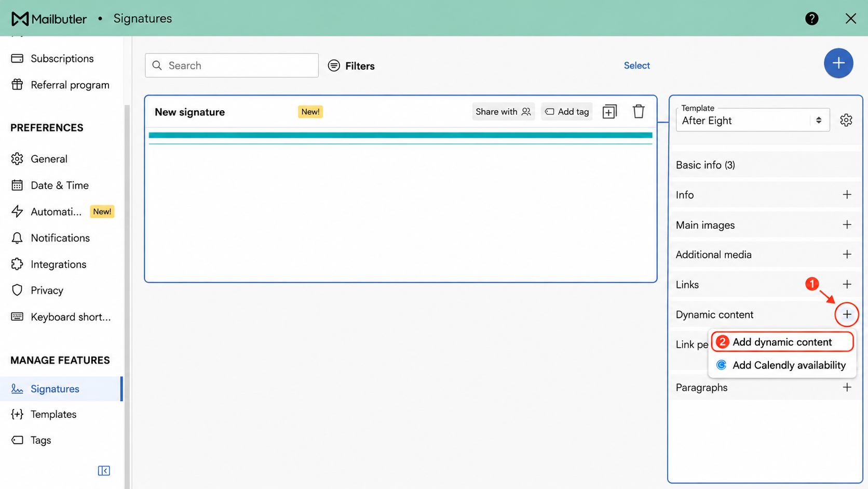
Task: Select Signatures in Manage Features
Action: (x=61, y=389)
